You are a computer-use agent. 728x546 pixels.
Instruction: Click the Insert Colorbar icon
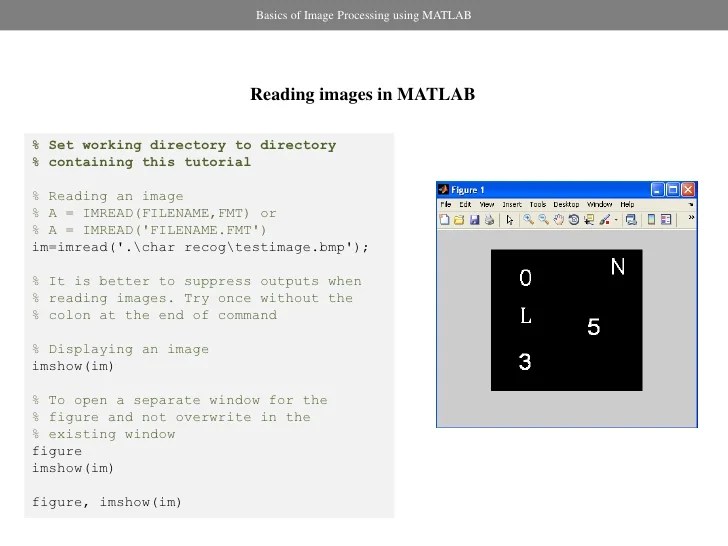coord(651,220)
